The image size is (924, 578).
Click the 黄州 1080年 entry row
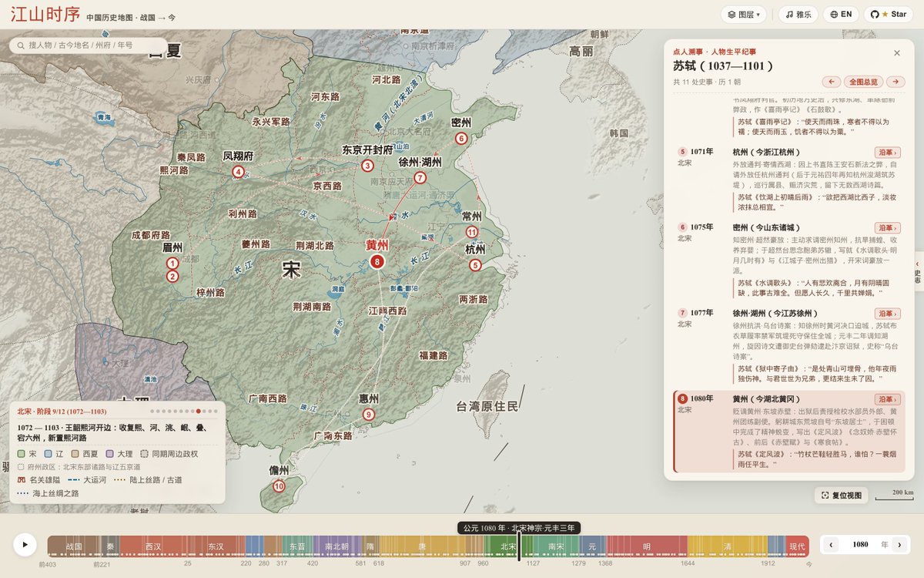point(788,432)
